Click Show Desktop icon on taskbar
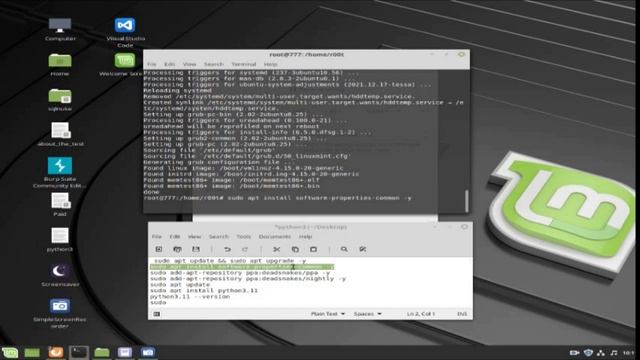The image size is (640, 360). coord(32,352)
